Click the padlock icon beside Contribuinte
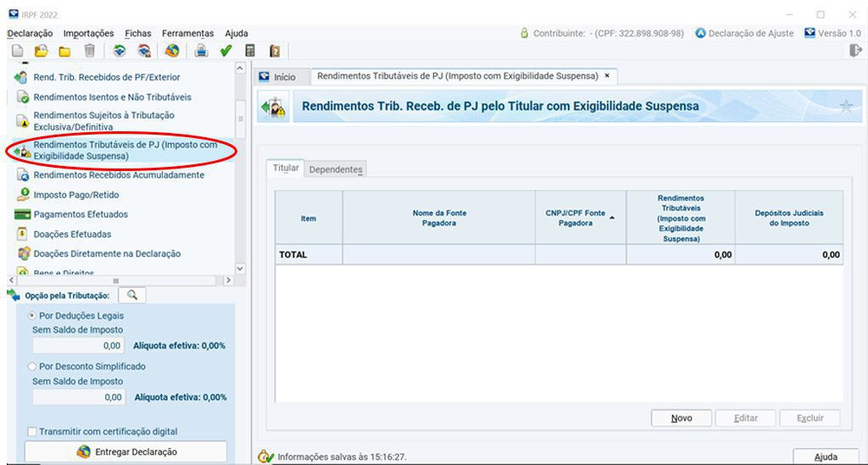868x465 pixels. point(524,33)
